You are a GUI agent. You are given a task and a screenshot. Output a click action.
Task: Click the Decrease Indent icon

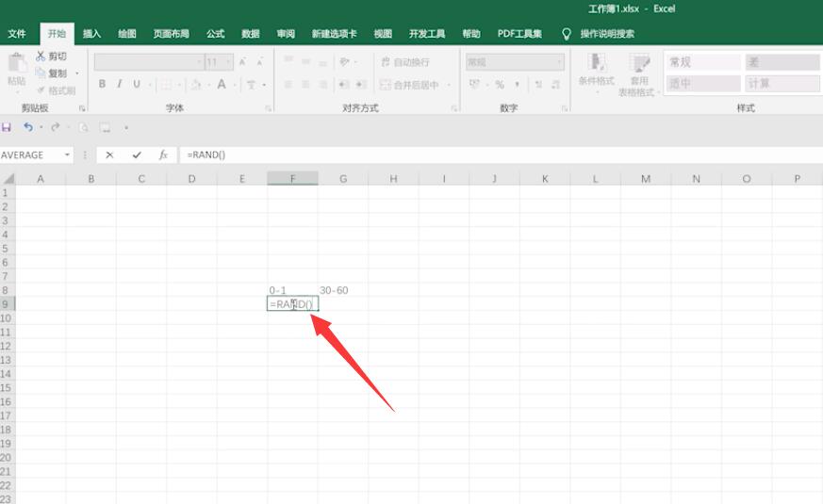point(344,84)
